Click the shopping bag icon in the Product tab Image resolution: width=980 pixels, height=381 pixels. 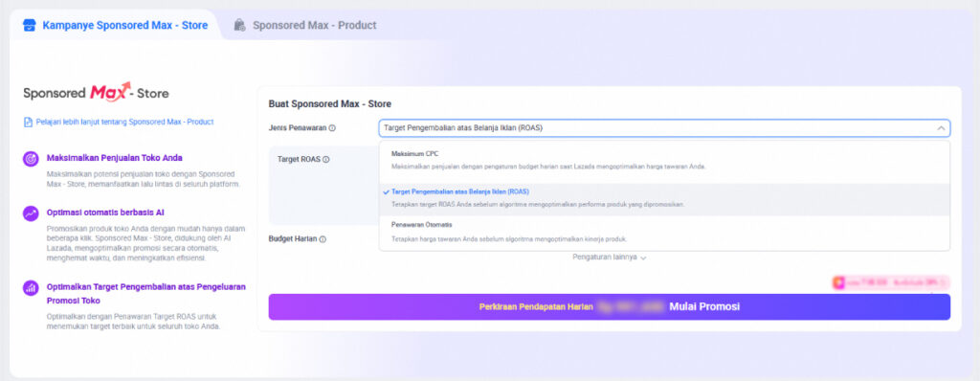[x=240, y=26]
